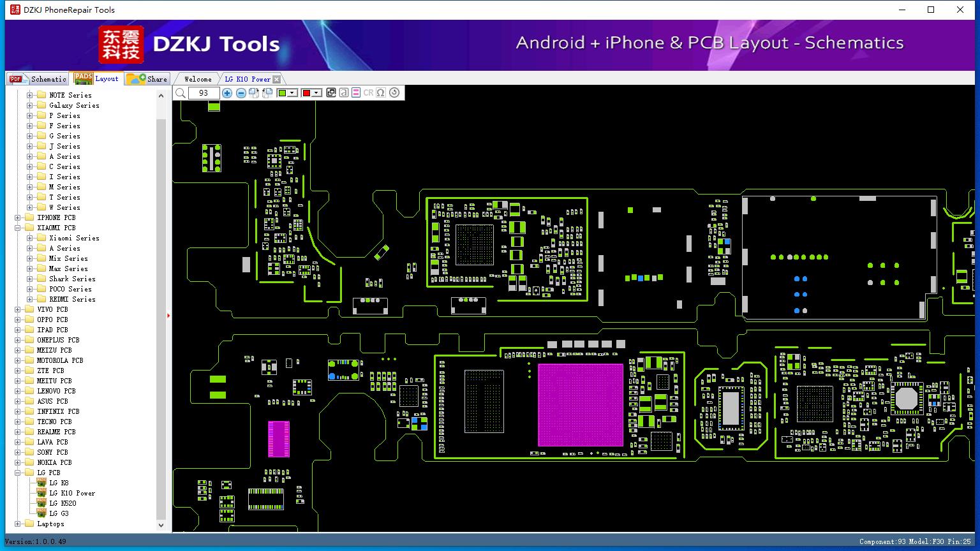Switch to the Schematic tab

point(38,78)
